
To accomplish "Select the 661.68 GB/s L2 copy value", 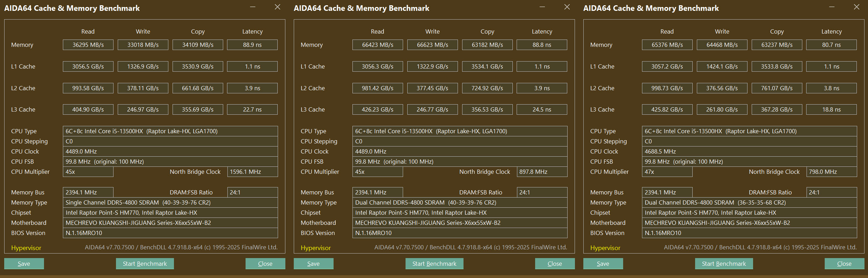I will point(198,88).
